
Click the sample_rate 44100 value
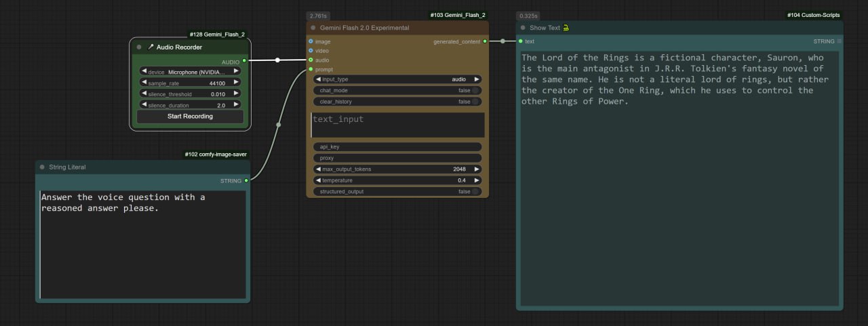[217, 83]
